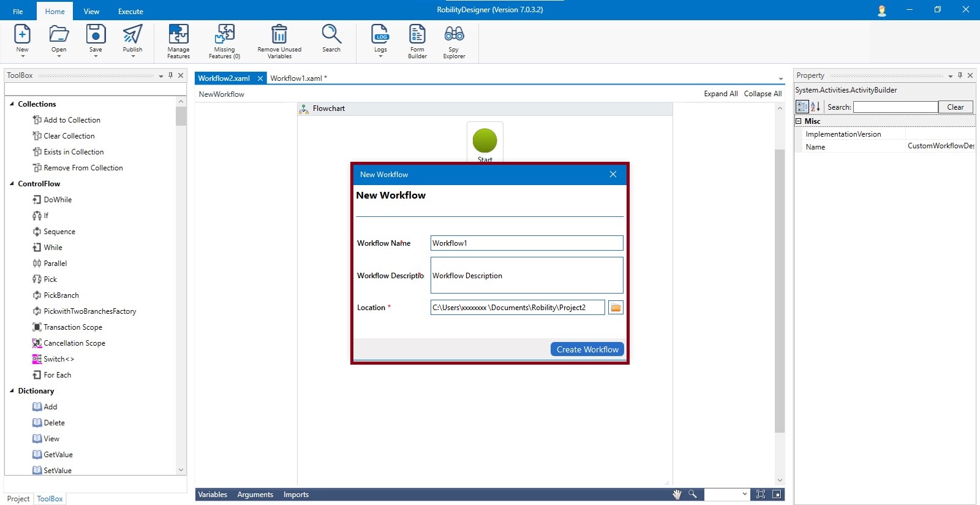Switch to the Execute ribbon tab
The height and width of the screenshot is (505, 980).
coord(130,12)
